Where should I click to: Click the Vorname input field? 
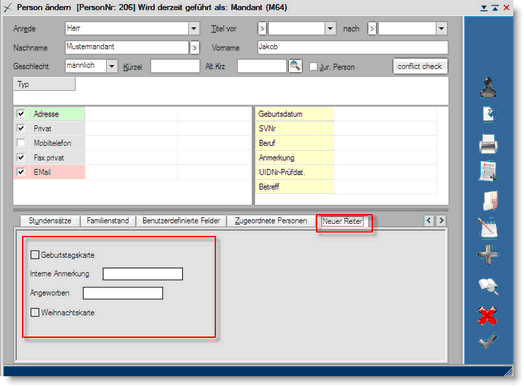click(353, 47)
